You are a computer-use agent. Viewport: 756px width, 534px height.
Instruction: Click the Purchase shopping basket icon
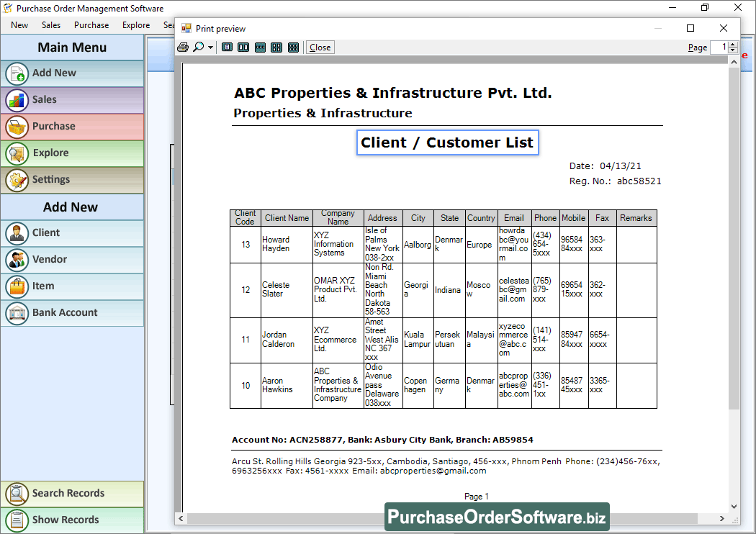17,127
